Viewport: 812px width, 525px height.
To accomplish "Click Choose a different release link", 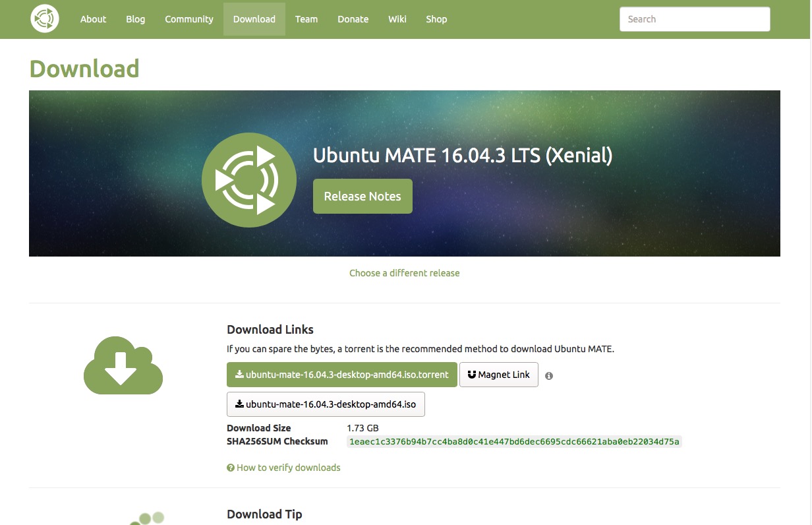I will pos(405,273).
